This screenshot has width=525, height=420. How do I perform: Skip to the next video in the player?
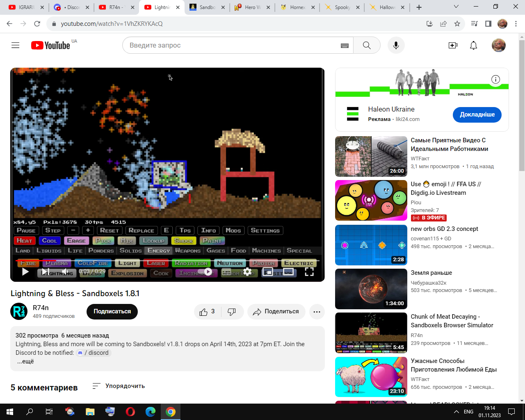(45, 272)
